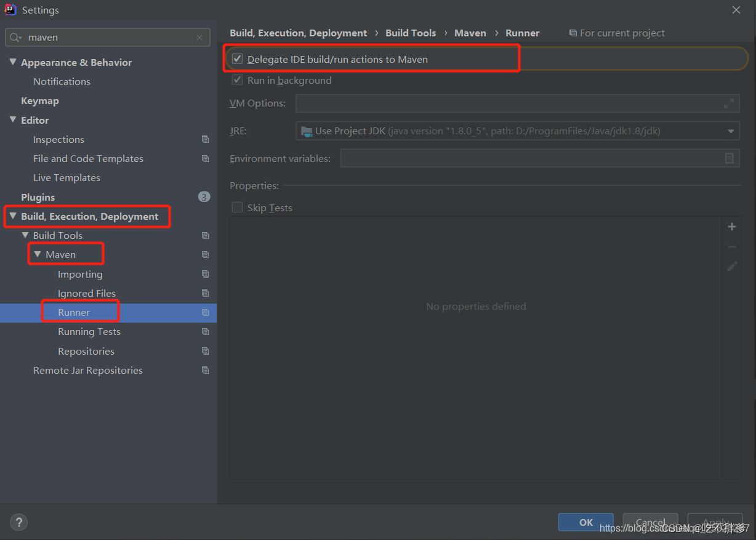This screenshot has height=540, width=756.
Task: Click project-level icon beside Runner
Action: 206,313
